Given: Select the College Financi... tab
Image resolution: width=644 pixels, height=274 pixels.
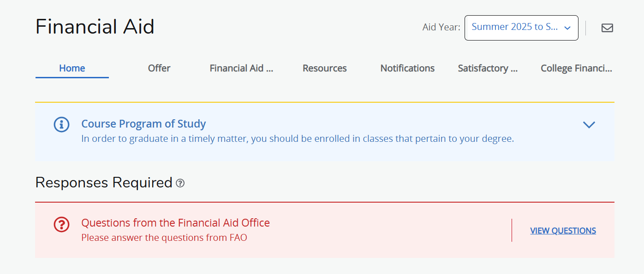Looking at the screenshot, I should [x=576, y=68].
